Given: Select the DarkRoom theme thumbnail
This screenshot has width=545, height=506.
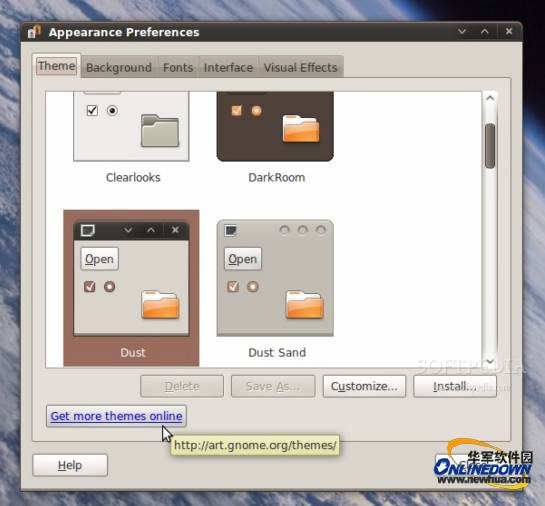Looking at the screenshot, I should click(275, 126).
